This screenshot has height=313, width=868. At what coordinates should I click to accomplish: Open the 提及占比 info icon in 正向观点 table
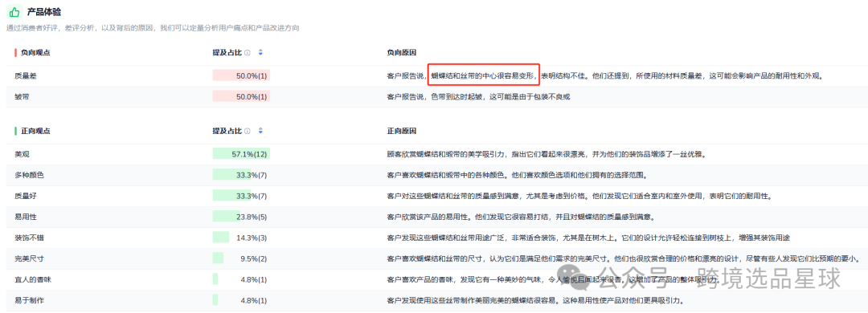pyautogui.click(x=248, y=131)
